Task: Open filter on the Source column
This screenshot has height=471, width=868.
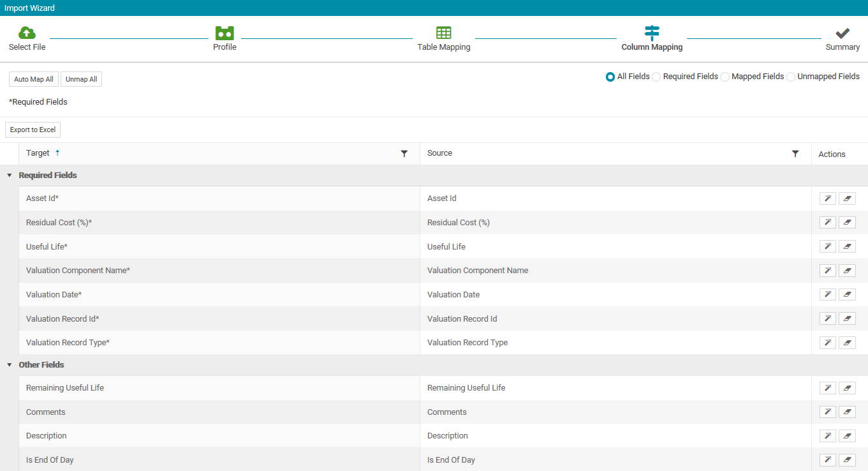Action: coord(795,154)
